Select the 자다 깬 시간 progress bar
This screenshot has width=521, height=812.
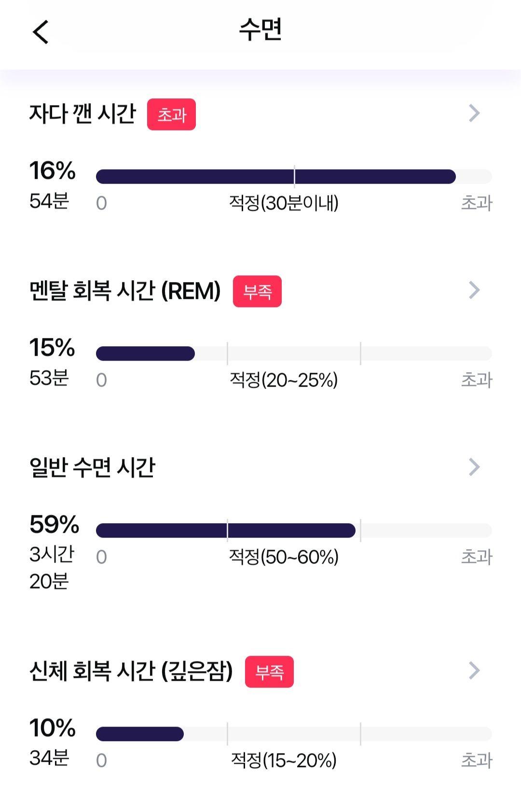point(294,176)
